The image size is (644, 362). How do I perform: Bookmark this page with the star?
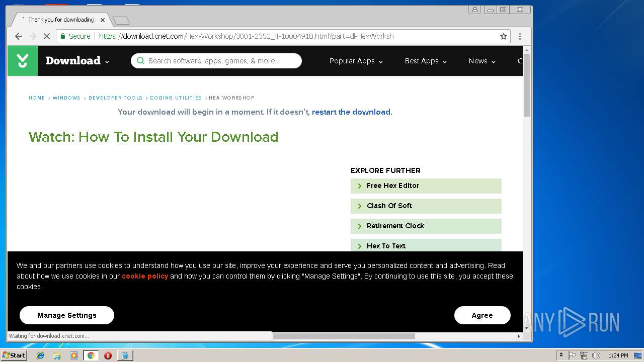pyautogui.click(x=503, y=36)
